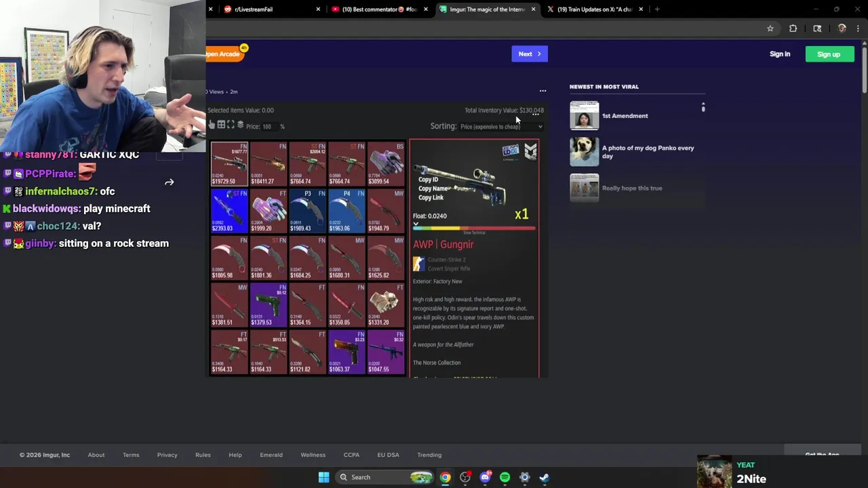Viewport: 868px width, 488px height.
Task: Go to the Next Imgur post
Action: pyautogui.click(x=530, y=54)
